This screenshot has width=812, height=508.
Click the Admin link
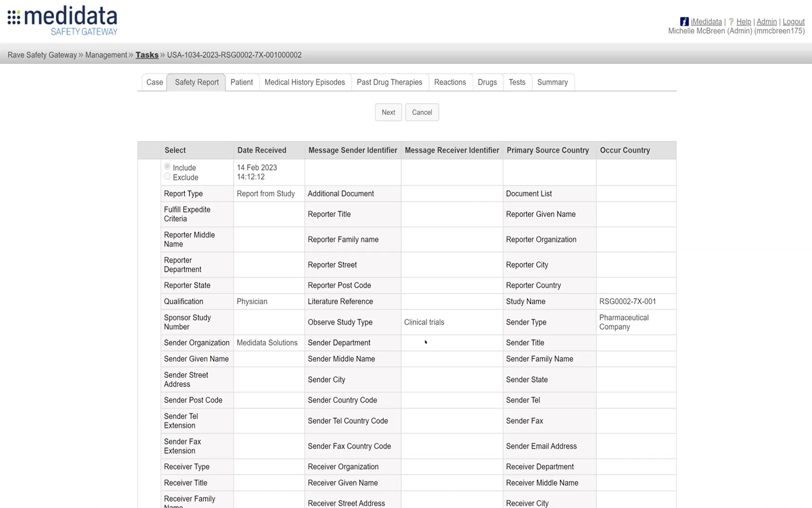766,21
